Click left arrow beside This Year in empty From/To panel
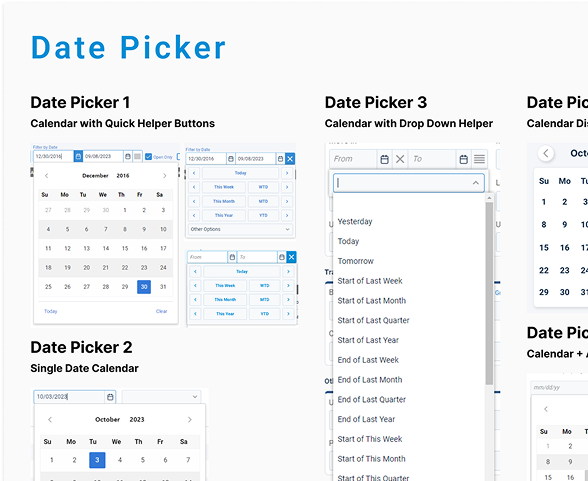588x481 pixels. (195, 314)
